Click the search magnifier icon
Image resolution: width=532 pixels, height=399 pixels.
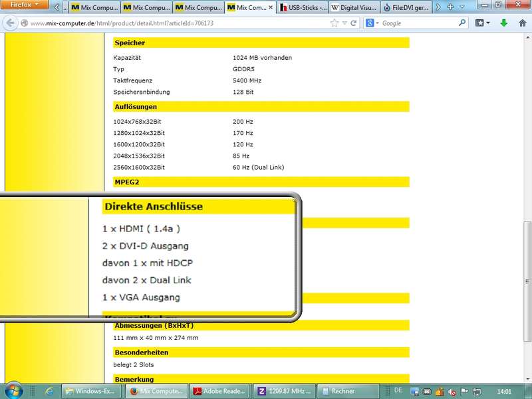click(463, 23)
